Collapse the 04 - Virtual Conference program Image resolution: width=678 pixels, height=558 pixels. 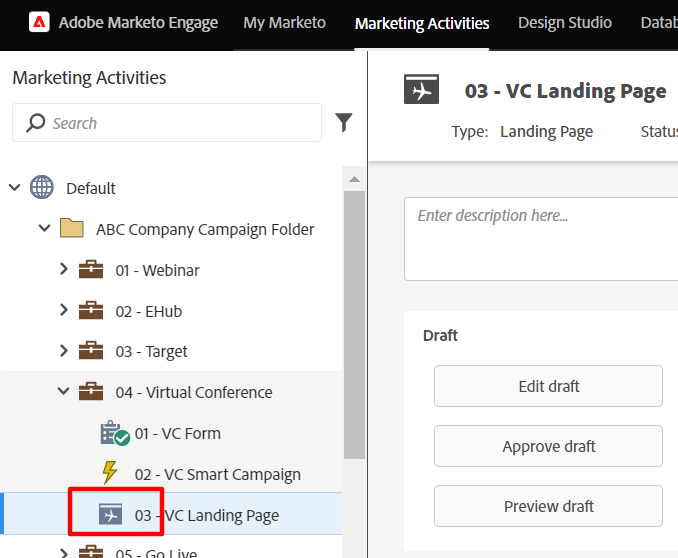[63, 391]
